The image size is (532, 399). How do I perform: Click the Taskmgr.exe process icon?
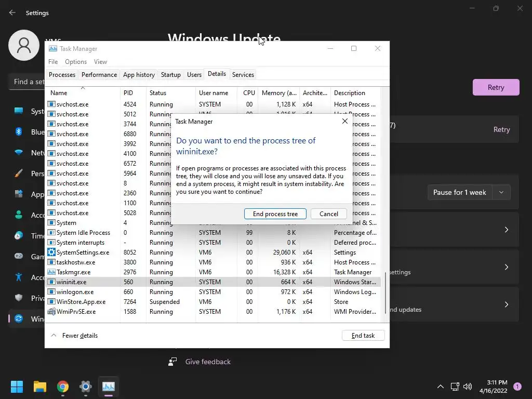click(x=51, y=272)
